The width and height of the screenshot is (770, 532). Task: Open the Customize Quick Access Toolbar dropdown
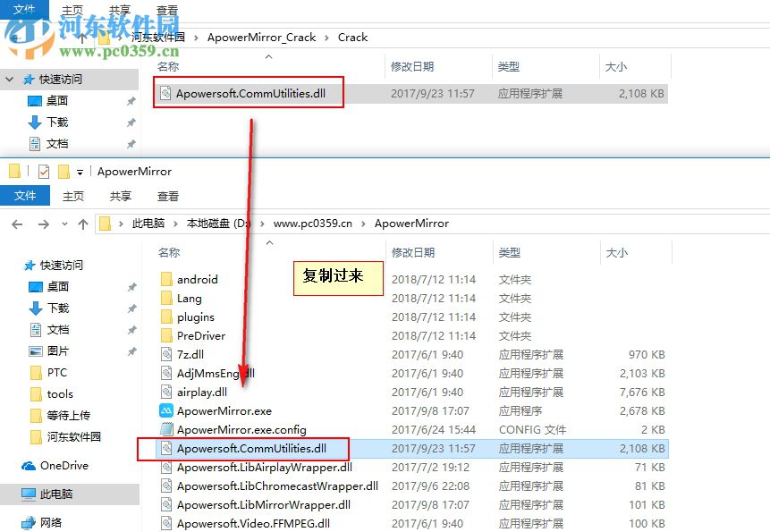point(79,172)
